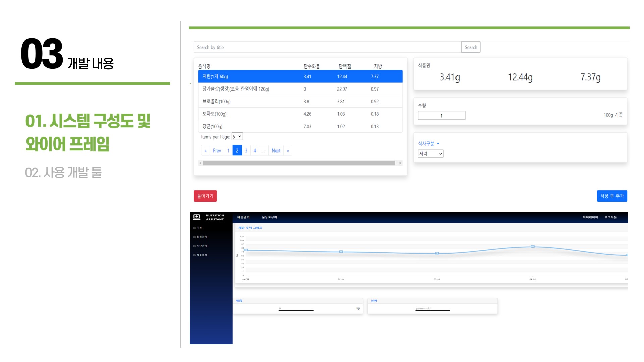Select the 닭가슴살(생것) row

click(x=300, y=89)
